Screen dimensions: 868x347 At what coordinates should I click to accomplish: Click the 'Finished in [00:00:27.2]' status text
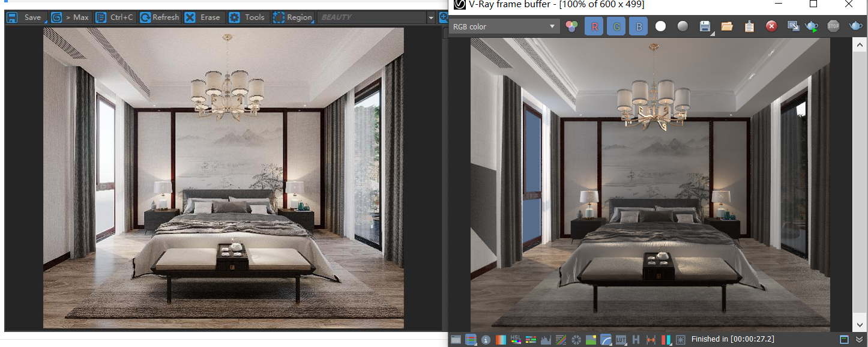click(x=732, y=340)
